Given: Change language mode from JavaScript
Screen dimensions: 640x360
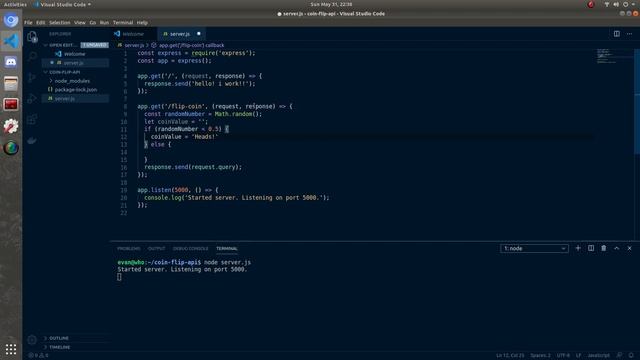Looking at the screenshot, I should (x=598, y=356).
